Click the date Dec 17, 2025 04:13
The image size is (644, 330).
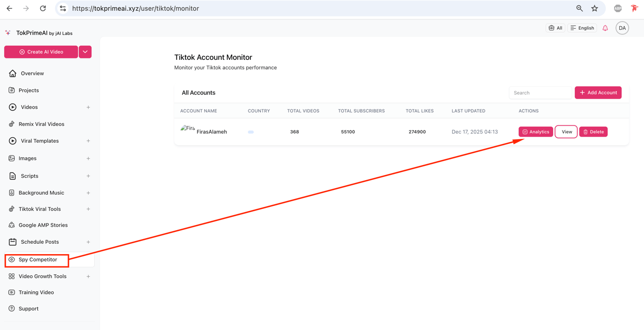(x=475, y=132)
